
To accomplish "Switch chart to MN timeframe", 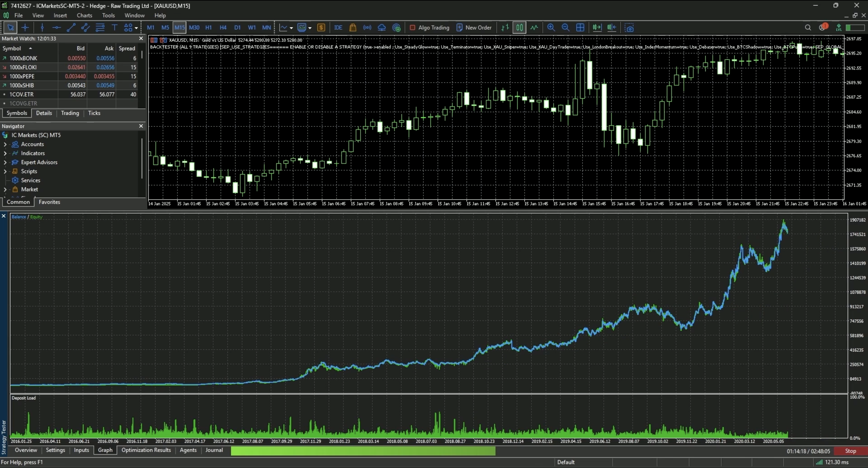I will point(266,28).
